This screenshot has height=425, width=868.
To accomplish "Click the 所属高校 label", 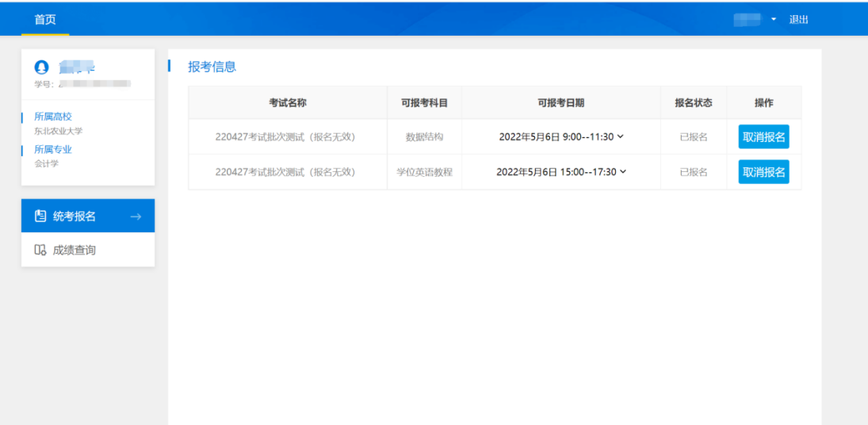I will 52,117.
